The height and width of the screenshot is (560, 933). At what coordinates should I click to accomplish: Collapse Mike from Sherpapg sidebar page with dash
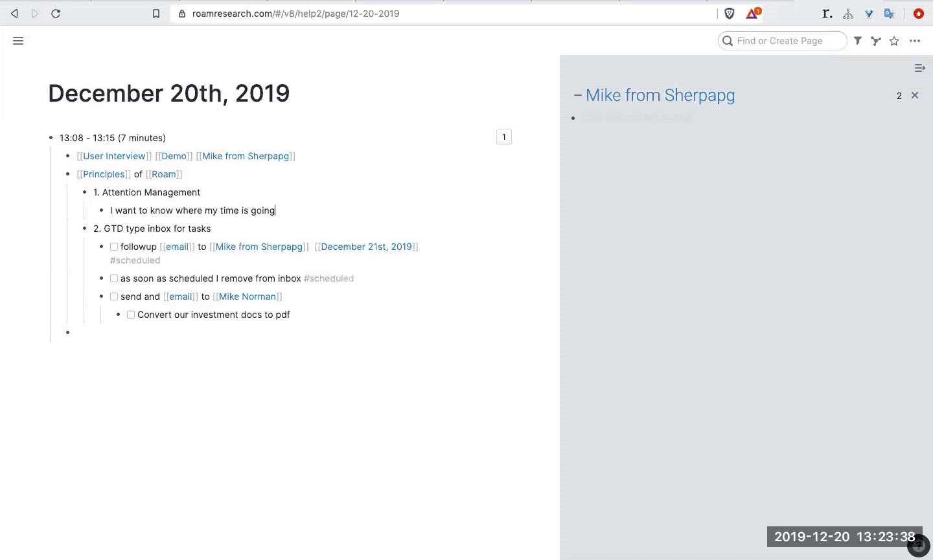click(x=577, y=96)
